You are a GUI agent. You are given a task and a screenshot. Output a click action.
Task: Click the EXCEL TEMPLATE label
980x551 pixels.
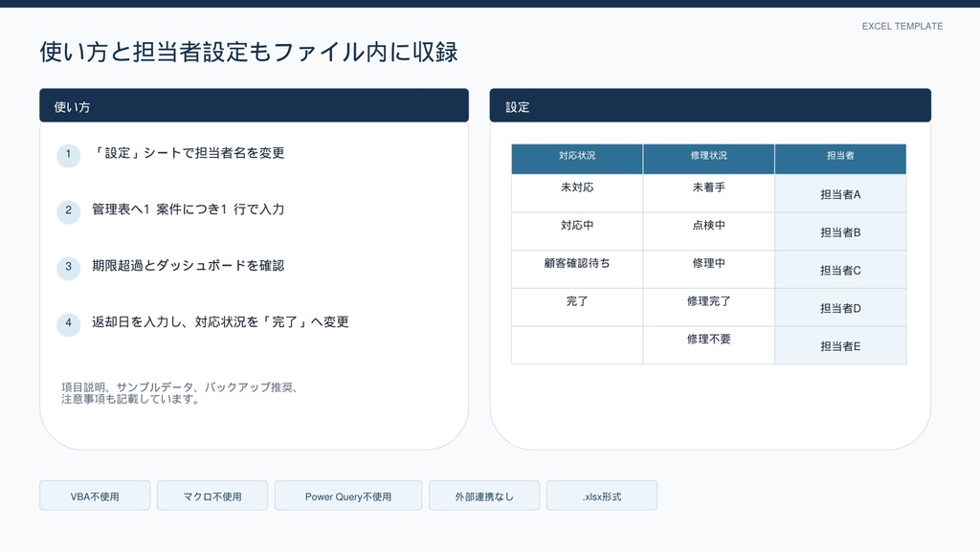coord(902,26)
